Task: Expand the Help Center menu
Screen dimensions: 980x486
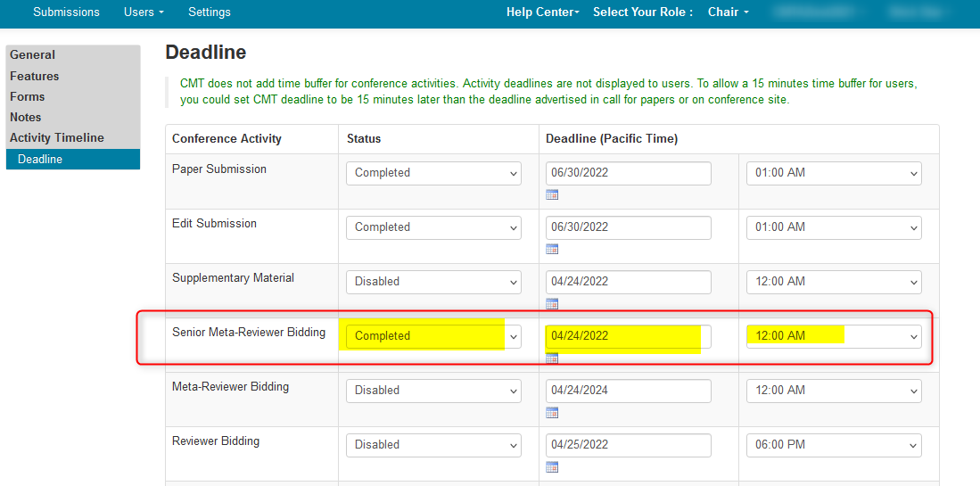Action: click(543, 12)
